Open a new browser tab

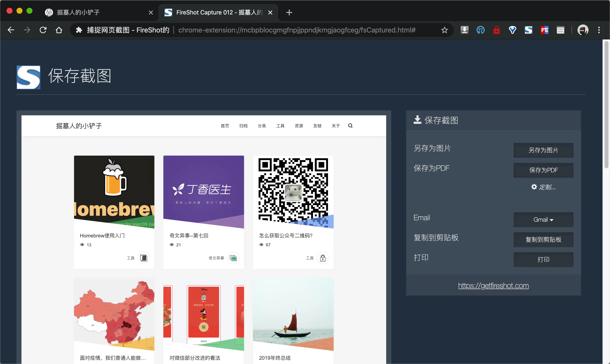(x=289, y=12)
